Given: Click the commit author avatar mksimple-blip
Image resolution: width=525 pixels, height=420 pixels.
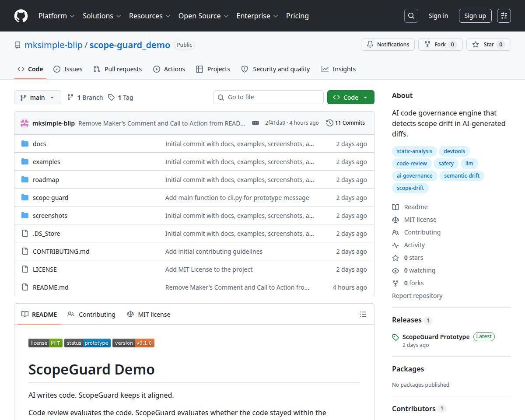Looking at the screenshot, I should click(24, 123).
